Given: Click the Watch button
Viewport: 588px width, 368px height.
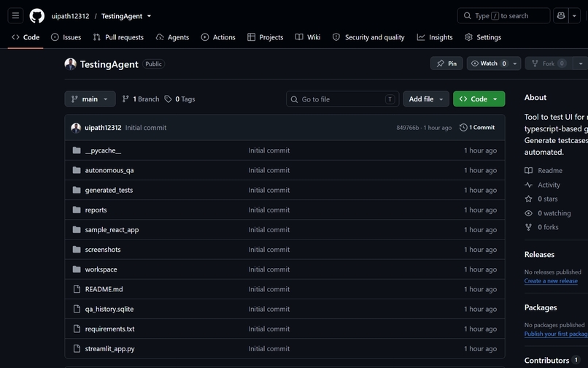Looking at the screenshot, I should click(x=488, y=64).
